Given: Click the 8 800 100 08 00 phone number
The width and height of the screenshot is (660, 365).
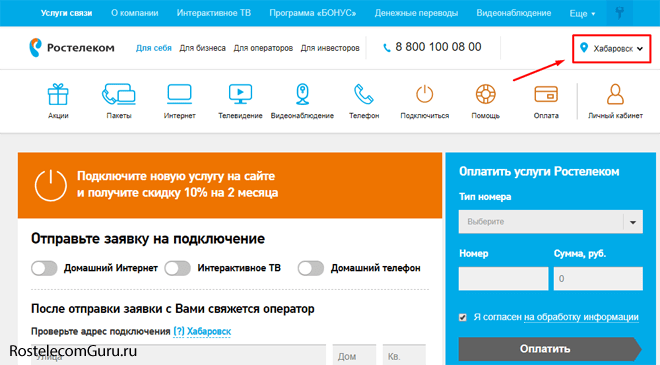Looking at the screenshot, I should point(438,47).
